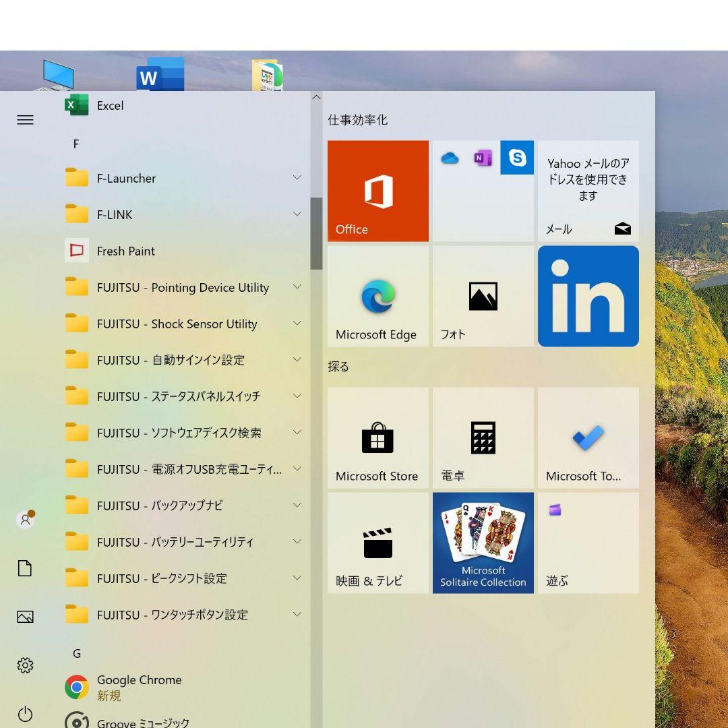Click the Word icon on the desktop

(x=160, y=74)
